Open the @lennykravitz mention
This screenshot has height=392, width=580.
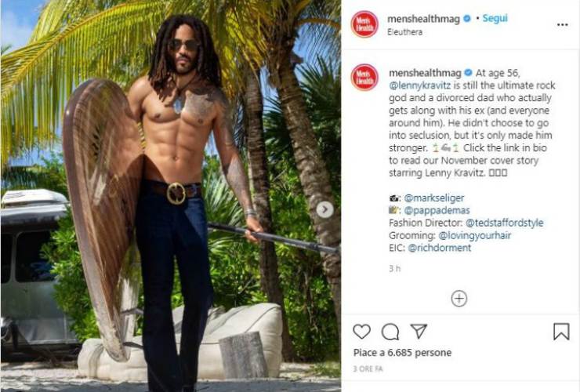420,85
